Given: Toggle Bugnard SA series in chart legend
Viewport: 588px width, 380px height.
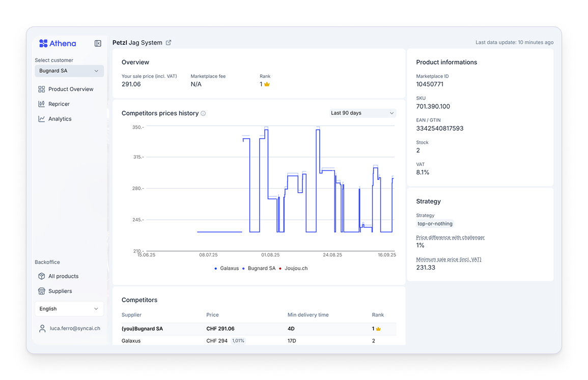Looking at the screenshot, I should tap(259, 268).
